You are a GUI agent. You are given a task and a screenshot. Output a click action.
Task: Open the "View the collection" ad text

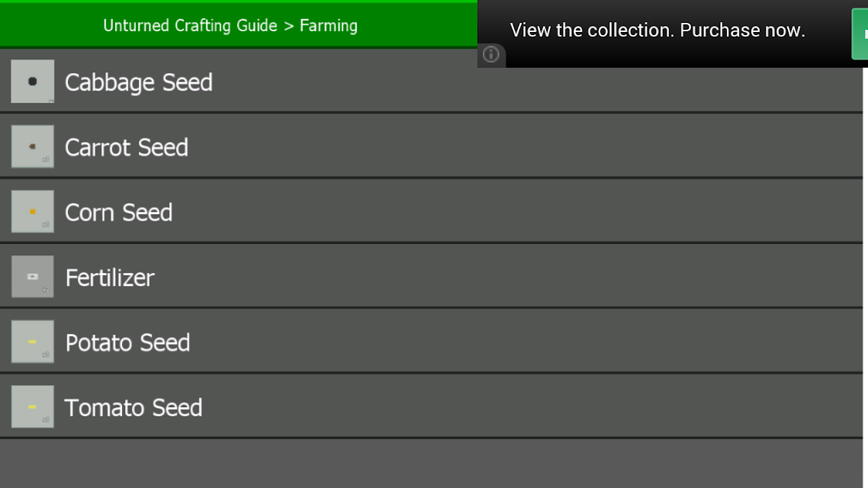[657, 30]
